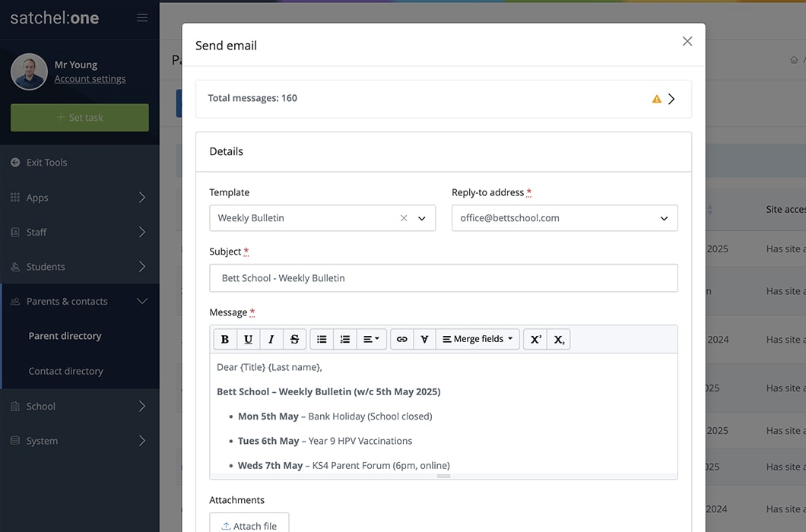Apply superscript formatting
This screenshot has height=532, width=806.
coord(535,339)
